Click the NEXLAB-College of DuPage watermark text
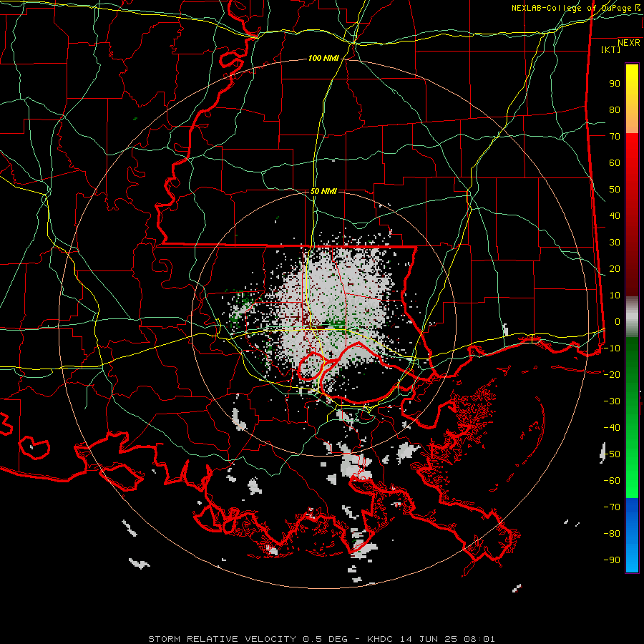Image resolution: width=644 pixels, height=644 pixels. click(575, 8)
